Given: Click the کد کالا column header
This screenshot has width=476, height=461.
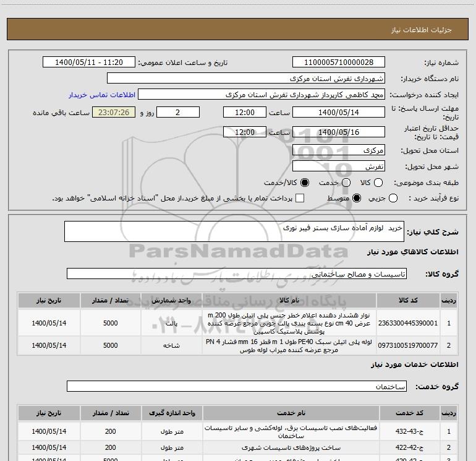Looking at the screenshot, I should coord(408,300).
